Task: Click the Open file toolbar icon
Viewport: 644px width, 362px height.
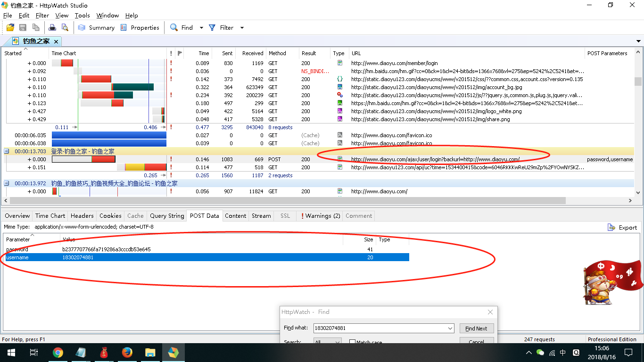Action: pyautogui.click(x=10, y=28)
